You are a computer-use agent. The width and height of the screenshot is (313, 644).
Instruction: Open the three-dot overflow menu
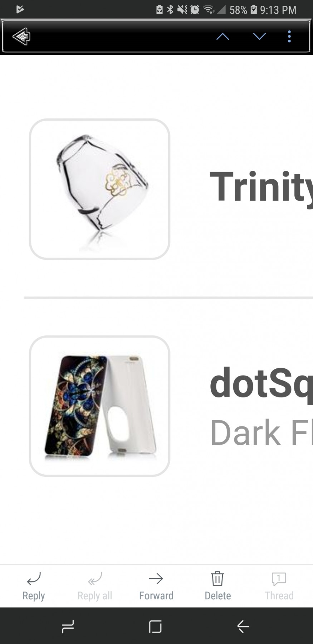(x=289, y=37)
